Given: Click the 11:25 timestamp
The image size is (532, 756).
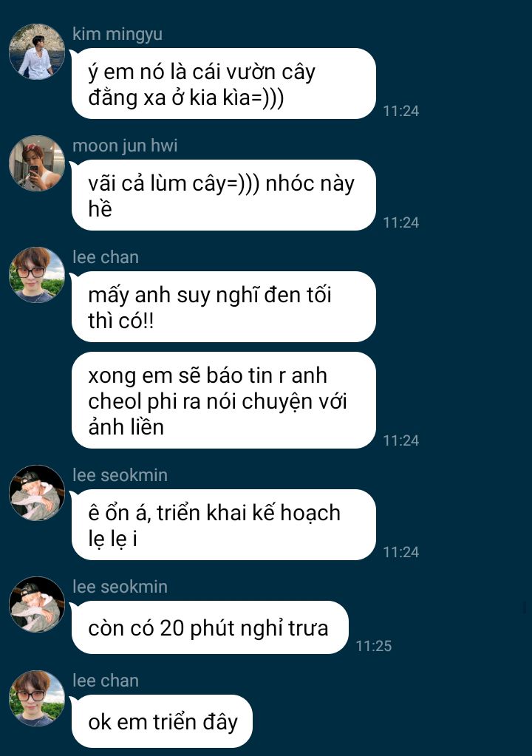Looking at the screenshot, I should (373, 646).
